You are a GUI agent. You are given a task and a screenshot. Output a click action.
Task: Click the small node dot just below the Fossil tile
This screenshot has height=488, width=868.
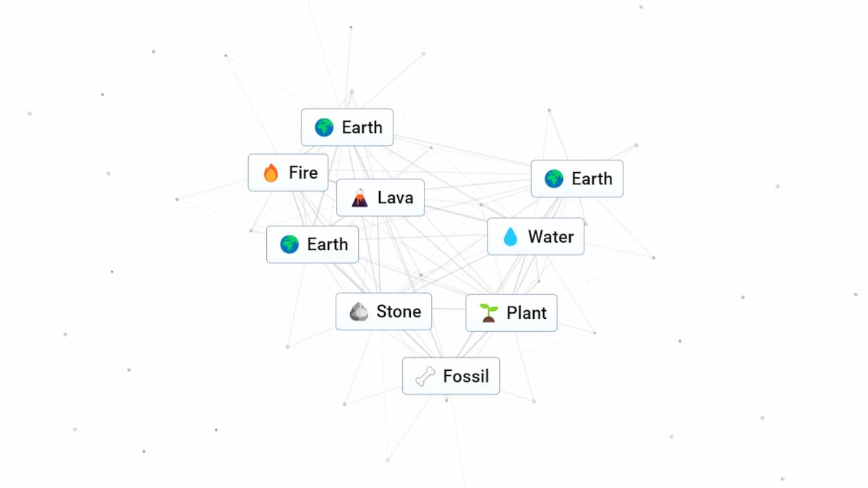pos(446,400)
